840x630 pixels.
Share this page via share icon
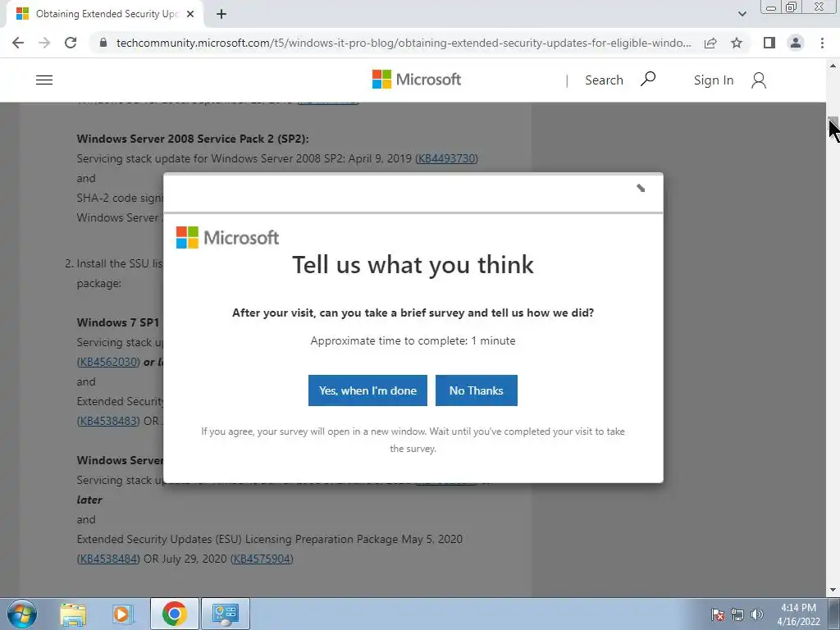[x=710, y=43]
